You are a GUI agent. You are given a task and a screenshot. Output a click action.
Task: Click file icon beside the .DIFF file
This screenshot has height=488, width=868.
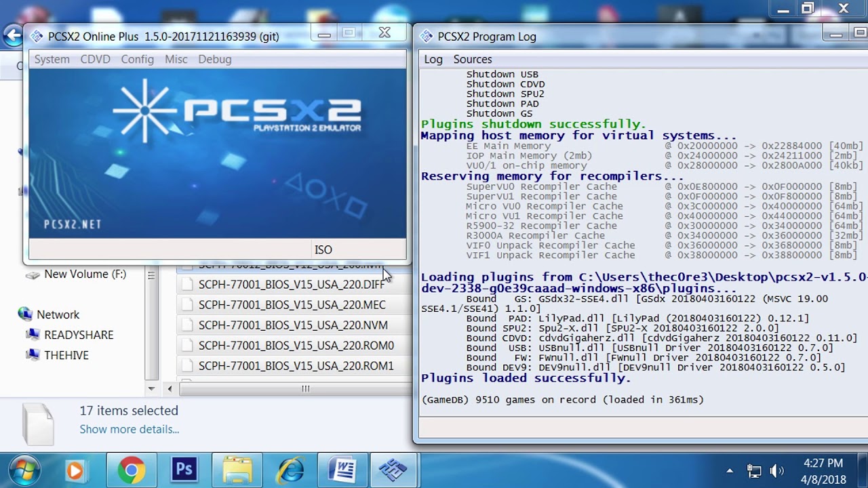click(187, 285)
